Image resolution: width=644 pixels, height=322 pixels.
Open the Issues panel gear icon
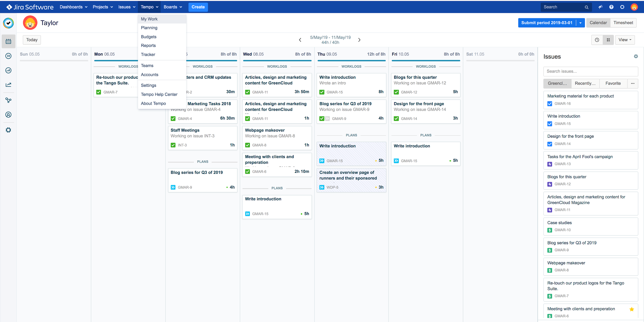point(636,56)
